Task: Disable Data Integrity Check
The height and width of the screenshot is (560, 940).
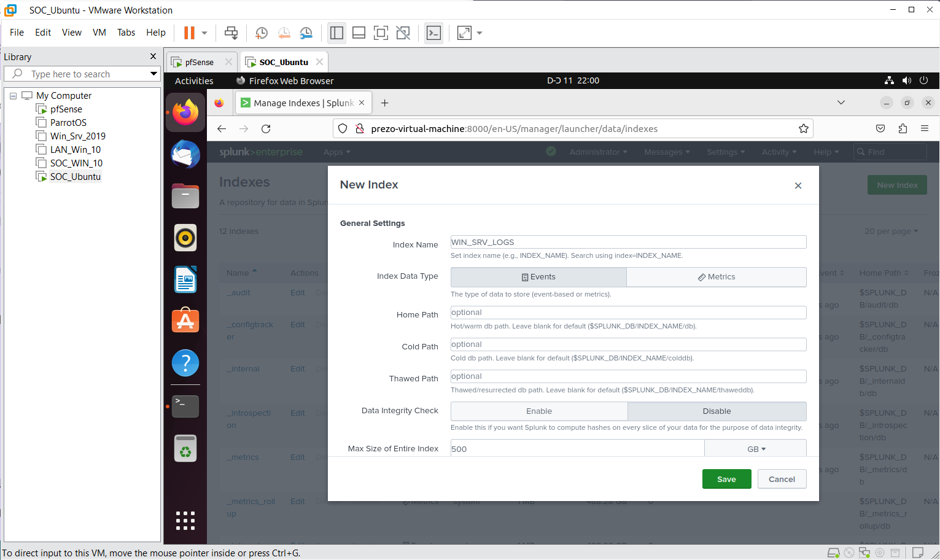Action: 717,411
